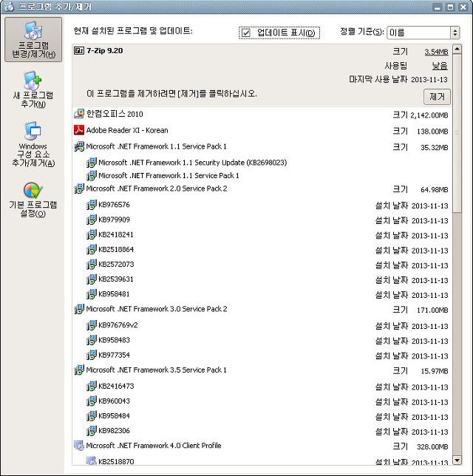473x476 pixels.
Task: Click the KB958483 update icon
Action: (x=91, y=340)
